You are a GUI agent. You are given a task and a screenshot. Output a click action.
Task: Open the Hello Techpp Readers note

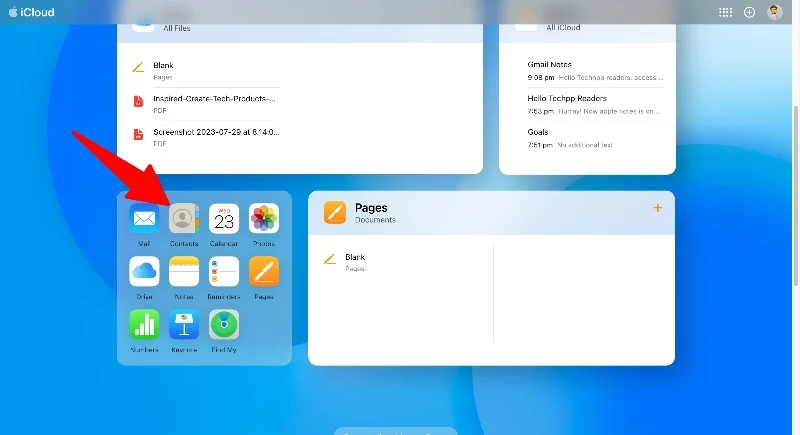[595, 104]
